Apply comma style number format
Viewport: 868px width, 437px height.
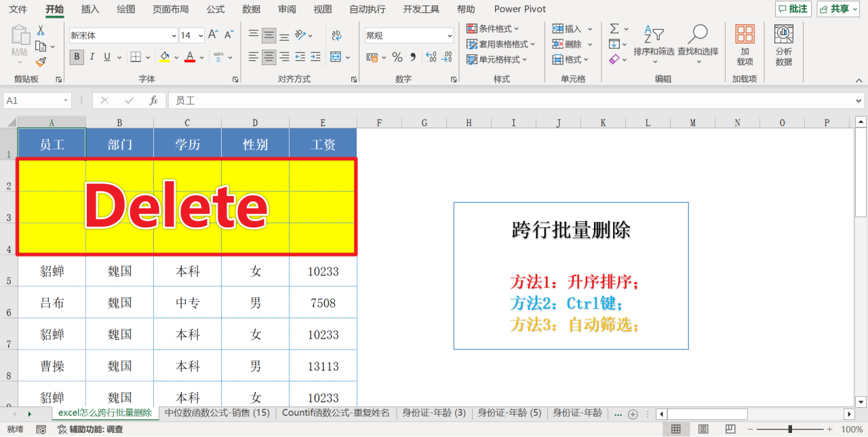pos(414,57)
